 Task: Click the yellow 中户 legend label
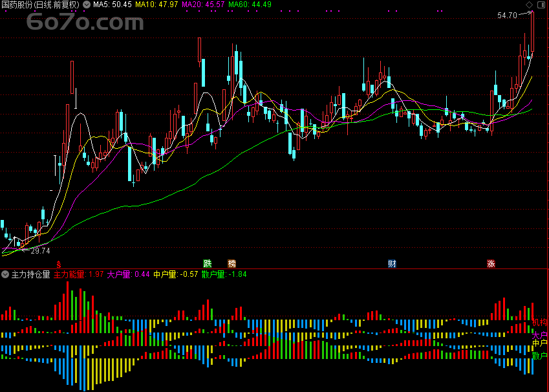pyautogui.click(x=539, y=343)
